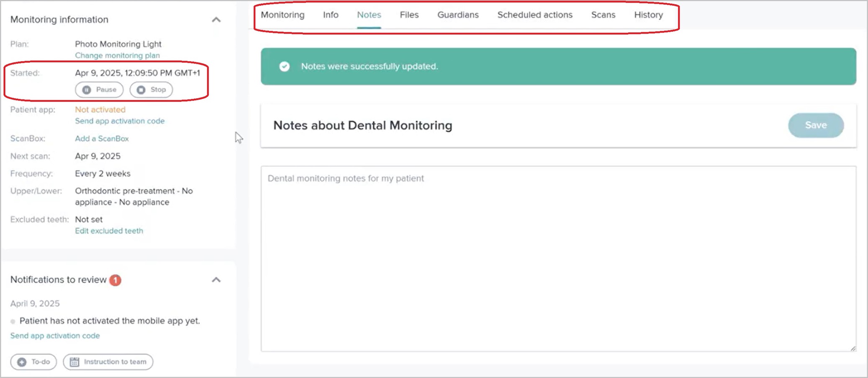Switch to the Guardians tab
868x378 pixels.
[457, 15]
